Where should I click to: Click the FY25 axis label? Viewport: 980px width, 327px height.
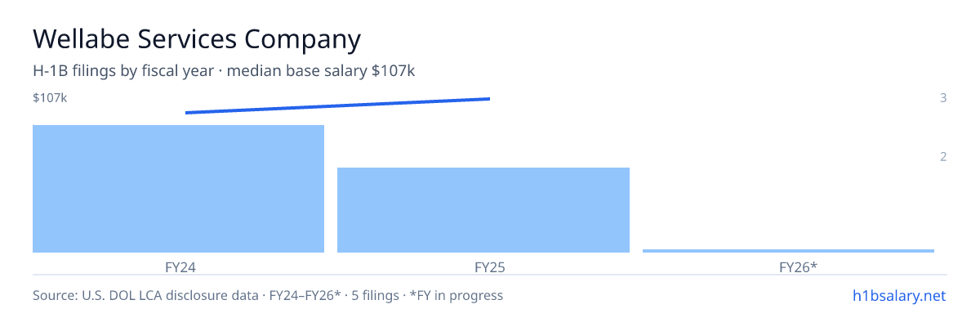pos(483,267)
